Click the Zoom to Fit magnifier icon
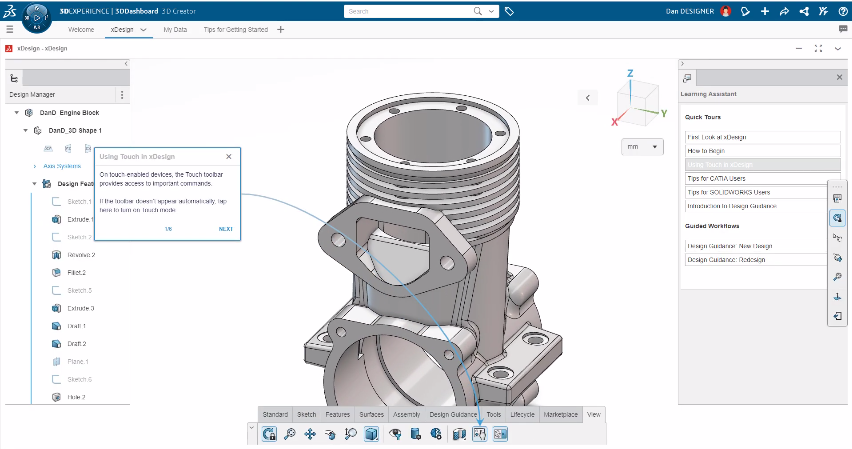852x449 pixels. click(x=290, y=434)
